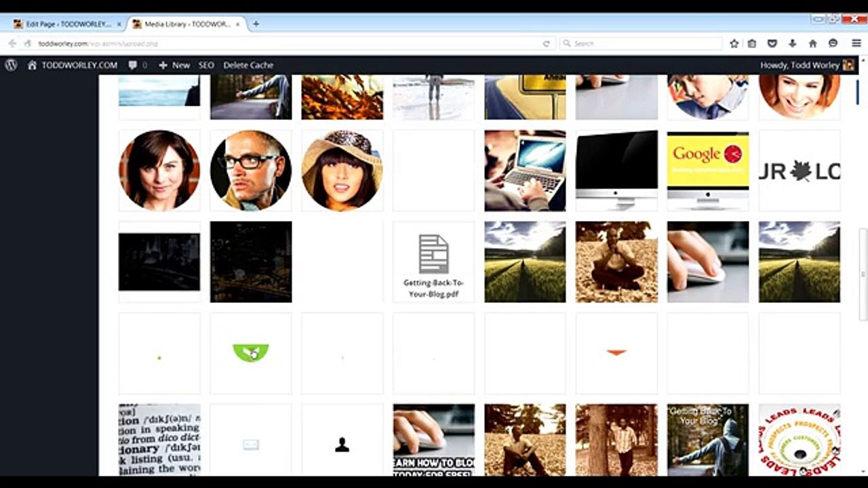Open the WordPress logo menu
The width and height of the screenshot is (868, 488).
point(11,65)
